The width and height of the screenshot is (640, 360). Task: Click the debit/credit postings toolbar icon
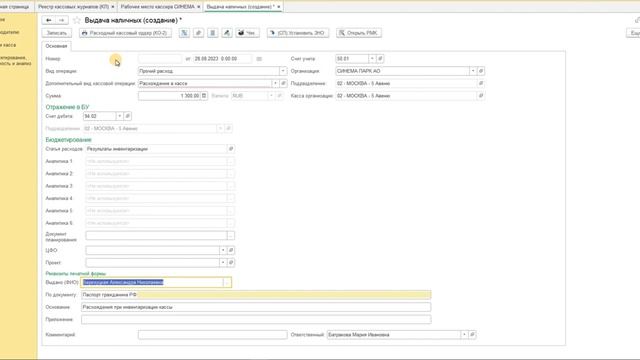[x=184, y=33]
